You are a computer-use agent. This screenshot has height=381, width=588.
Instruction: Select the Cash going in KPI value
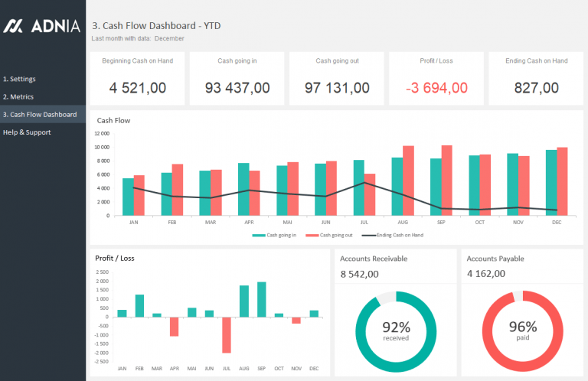[237, 88]
